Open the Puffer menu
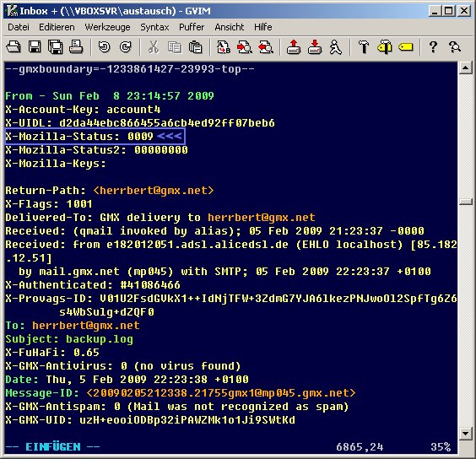Image resolution: width=476 pixels, height=459 pixels. coord(192,27)
